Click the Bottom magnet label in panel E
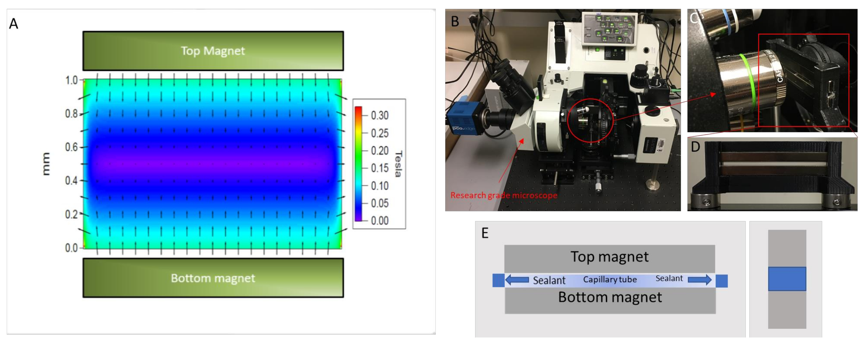This screenshot has height=347, width=868. click(610, 297)
